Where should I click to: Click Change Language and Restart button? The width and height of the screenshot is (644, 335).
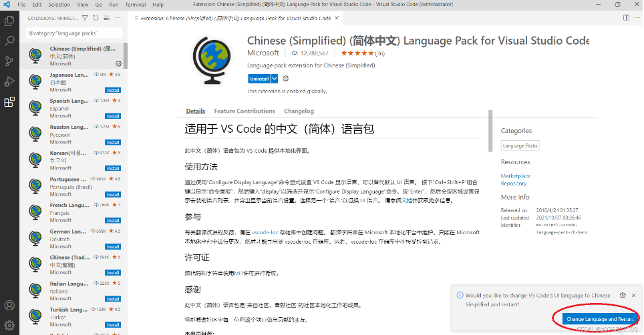point(600,319)
